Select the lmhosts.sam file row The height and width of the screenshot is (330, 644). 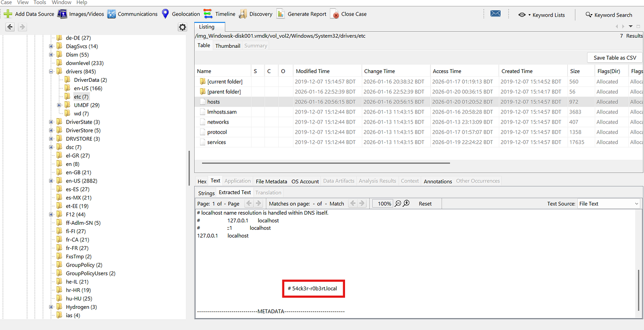(222, 112)
